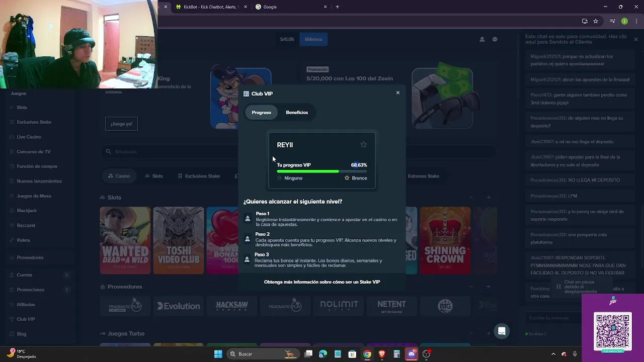The image size is (644, 362).
Task: Open the Evolution provider logo
Action: pos(179,306)
